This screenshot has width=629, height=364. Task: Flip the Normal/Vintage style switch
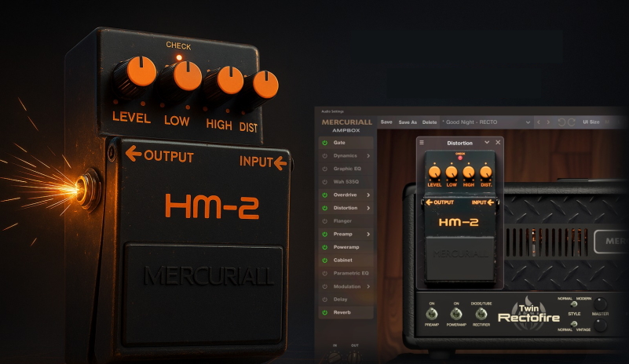tap(574, 323)
